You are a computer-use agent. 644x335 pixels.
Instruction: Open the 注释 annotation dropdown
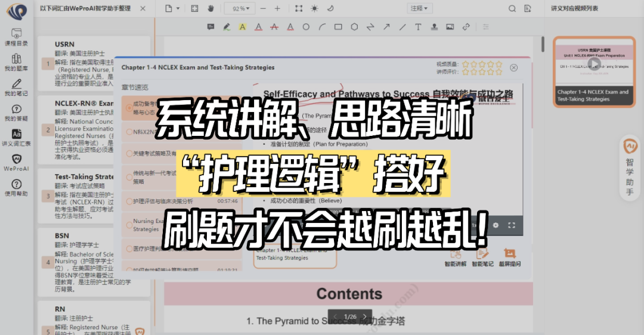[419, 8]
